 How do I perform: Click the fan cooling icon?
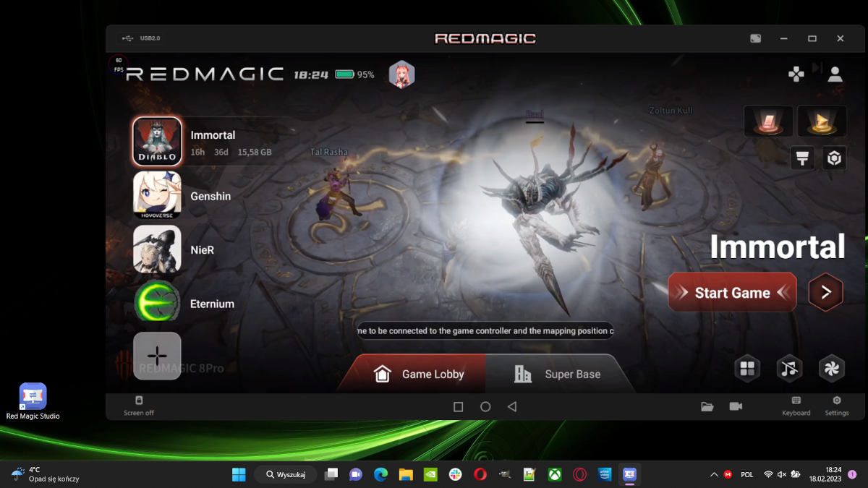pos(831,369)
